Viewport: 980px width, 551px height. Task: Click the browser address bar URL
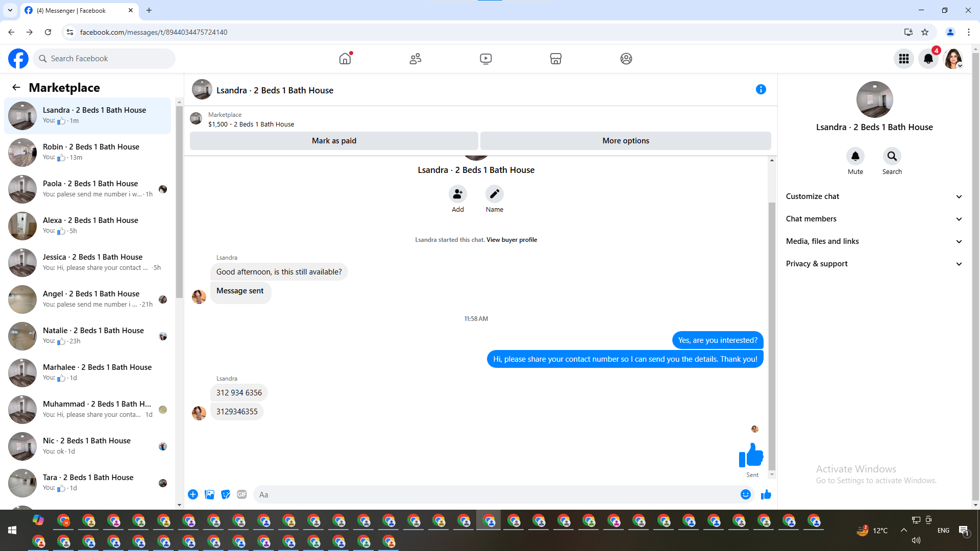point(154,32)
